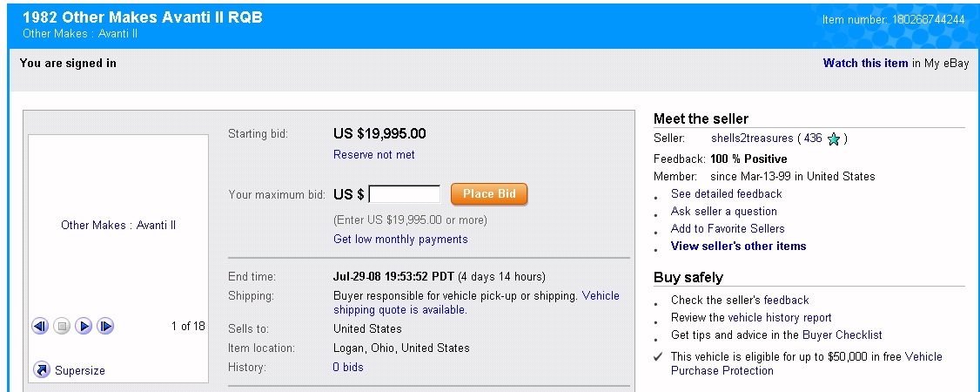Click the seller's feedback star icon
The height and width of the screenshot is (392, 980).
click(834, 139)
